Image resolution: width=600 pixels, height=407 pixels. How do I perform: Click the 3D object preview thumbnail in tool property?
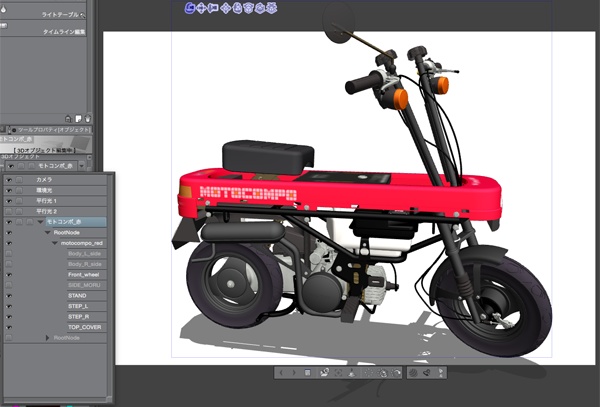[46, 144]
